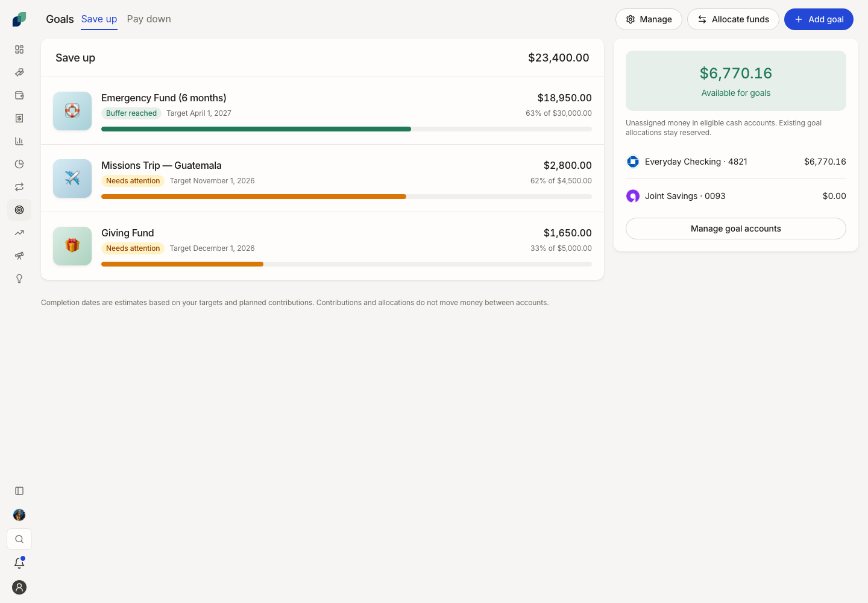The height and width of the screenshot is (603, 868).
Task: Open the bar chart icon in sidebar
Action: pyautogui.click(x=19, y=141)
